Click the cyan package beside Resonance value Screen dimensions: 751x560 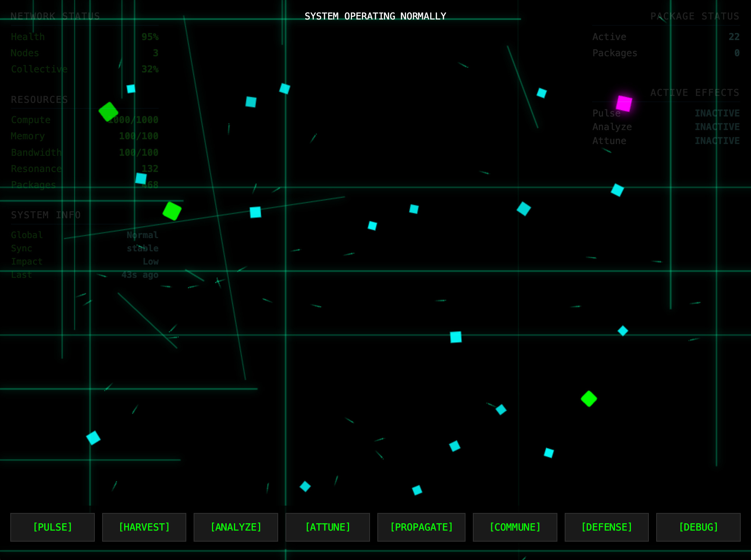pos(141,179)
